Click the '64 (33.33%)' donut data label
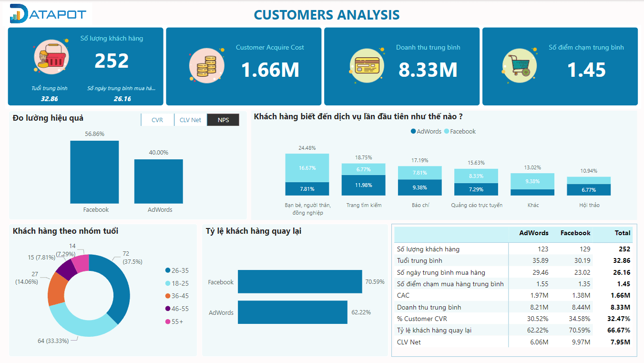 point(53,341)
